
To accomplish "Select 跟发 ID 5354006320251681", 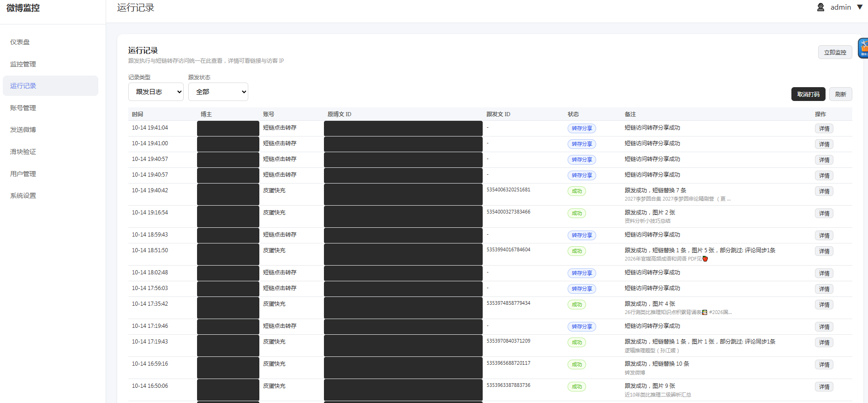I will point(509,190).
